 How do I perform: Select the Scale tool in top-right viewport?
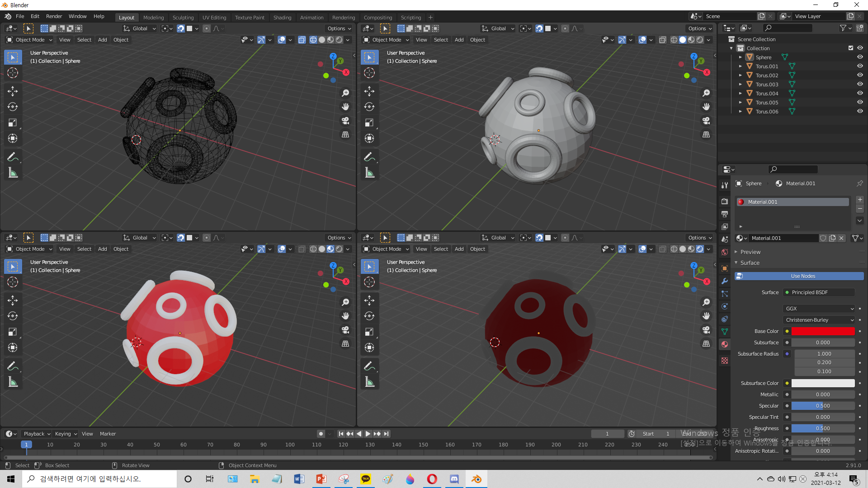click(369, 123)
